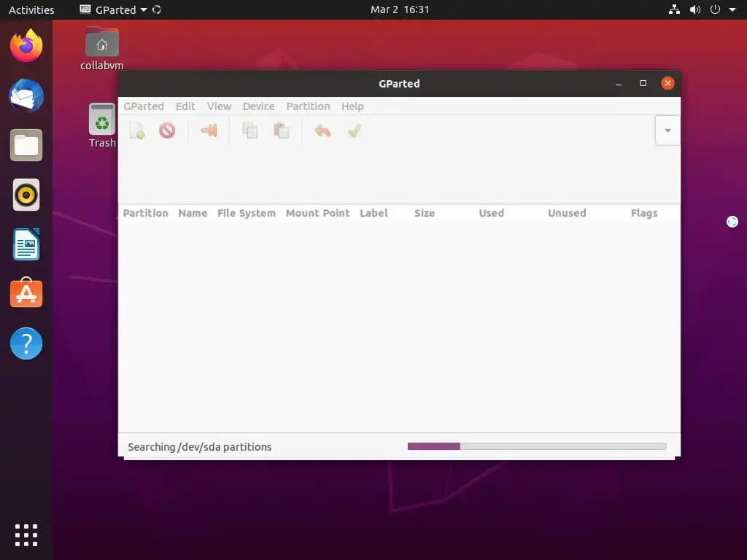747x560 pixels.
Task: Select the Trash desktop icon
Action: click(102, 125)
